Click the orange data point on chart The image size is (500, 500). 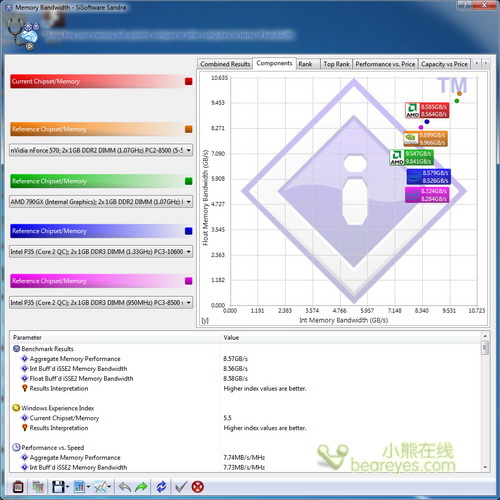[459, 94]
